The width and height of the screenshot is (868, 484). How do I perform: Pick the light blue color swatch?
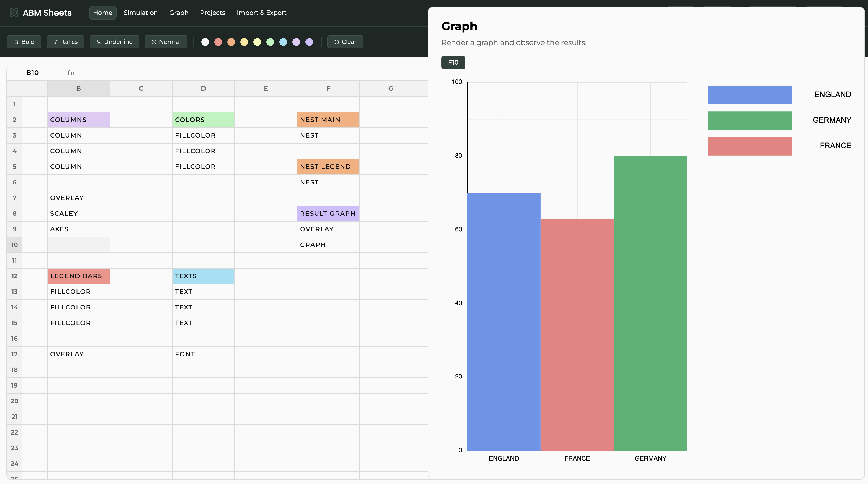283,42
